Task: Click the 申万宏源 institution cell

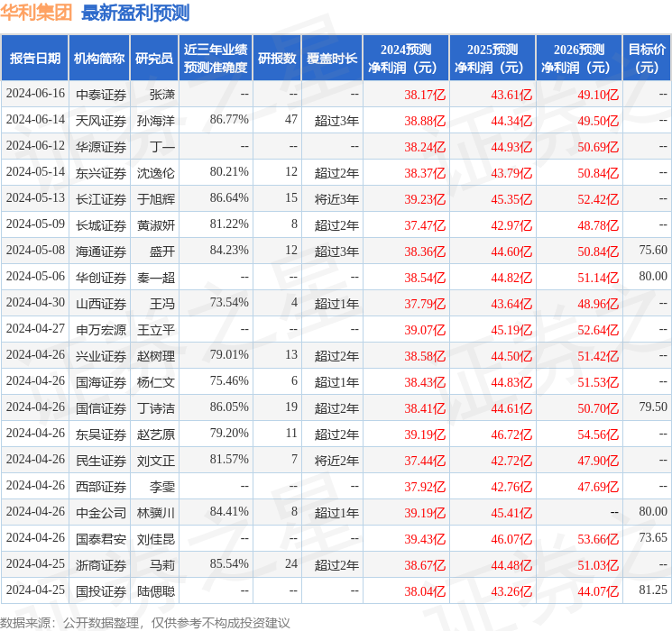Action: pyautogui.click(x=101, y=330)
